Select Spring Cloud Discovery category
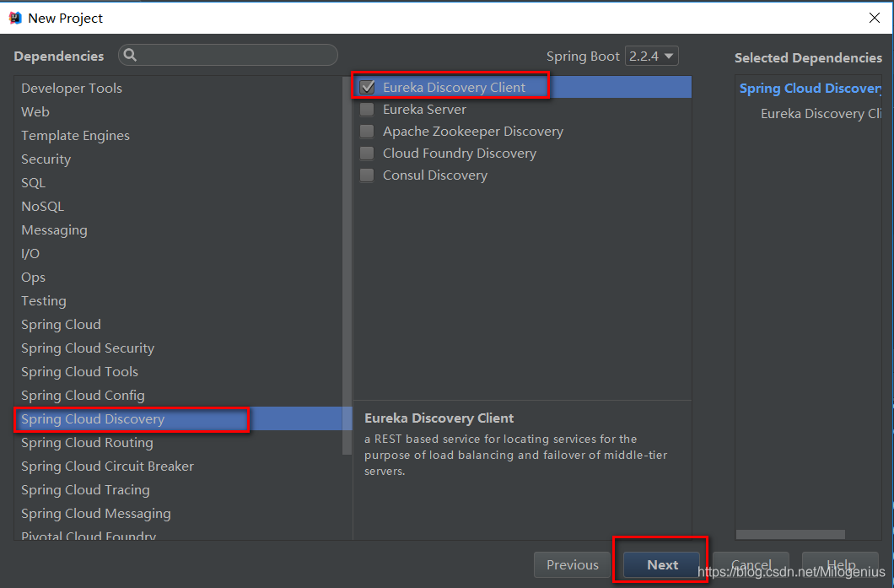The image size is (894, 588). [178, 419]
